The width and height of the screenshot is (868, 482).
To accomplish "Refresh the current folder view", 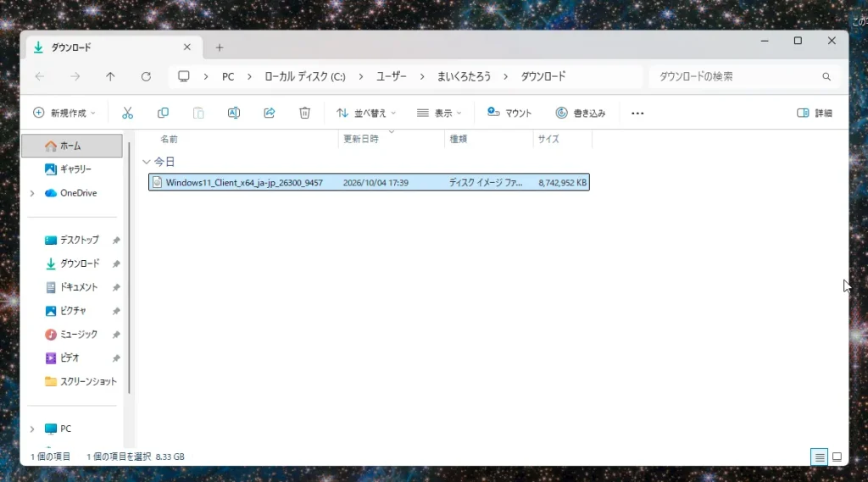I will 146,76.
